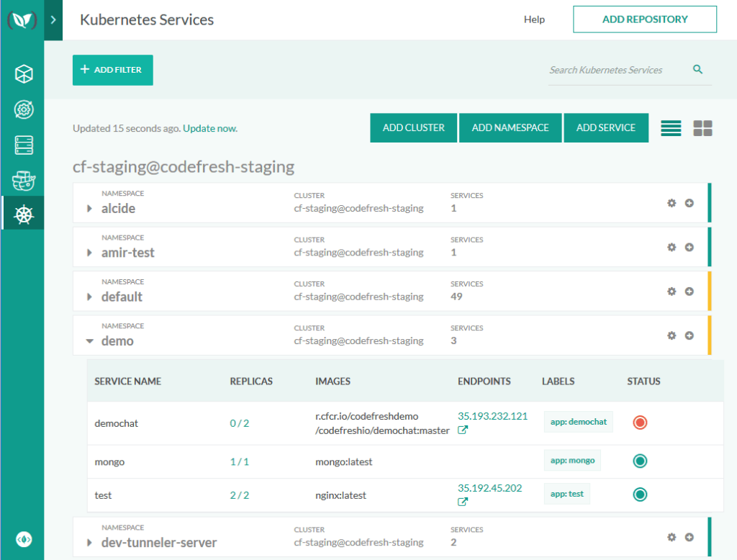Click the add icon next to alcide namespace

click(689, 204)
